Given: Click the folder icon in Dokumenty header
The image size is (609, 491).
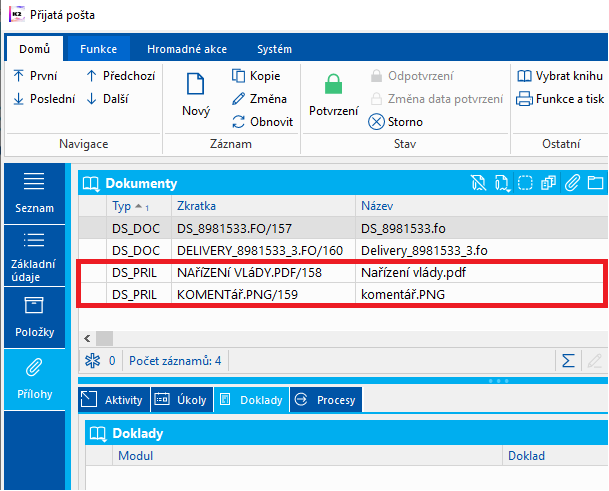Looking at the screenshot, I should (x=595, y=183).
